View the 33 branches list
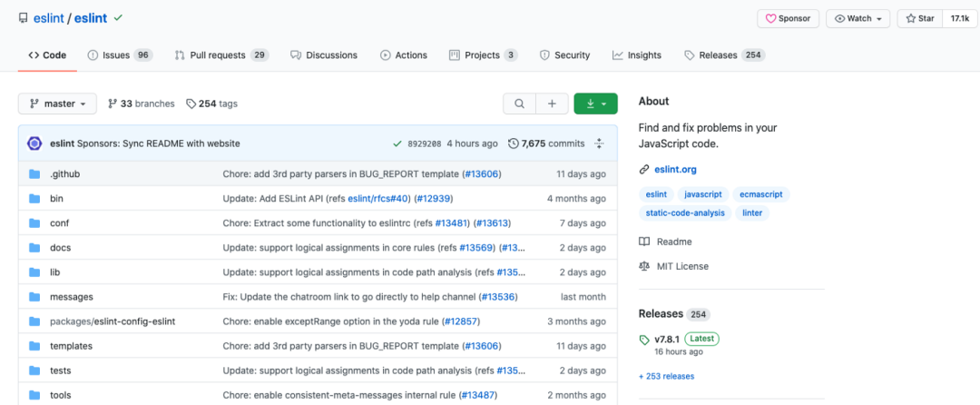 (141, 104)
